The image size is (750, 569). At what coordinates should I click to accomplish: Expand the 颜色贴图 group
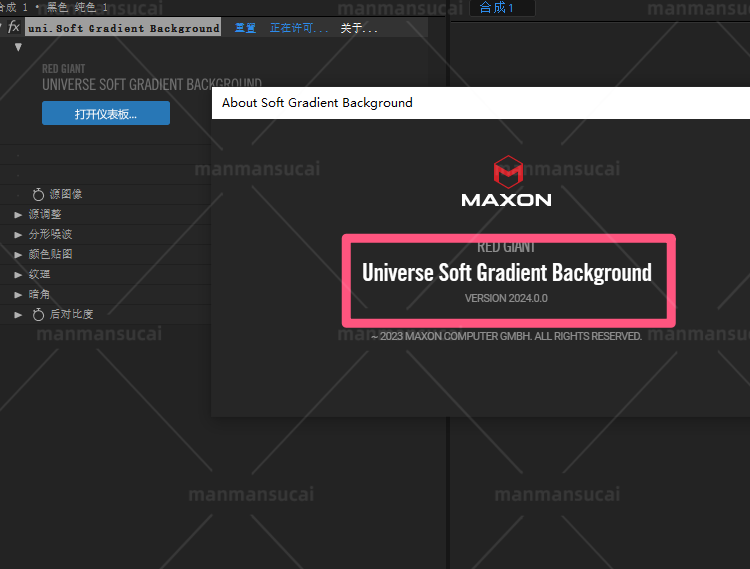[x=18, y=255]
